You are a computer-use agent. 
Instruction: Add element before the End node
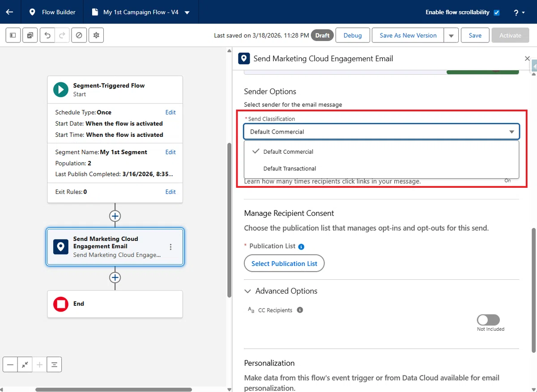click(x=115, y=278)
